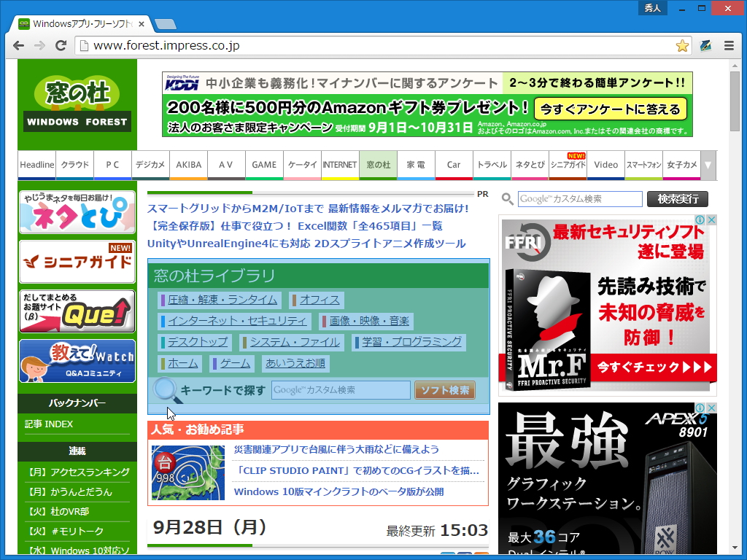Open 圧縮・解凍・ランタイム library category
Image resolution: width=747 pixels, height=560 pixels.
222,300
